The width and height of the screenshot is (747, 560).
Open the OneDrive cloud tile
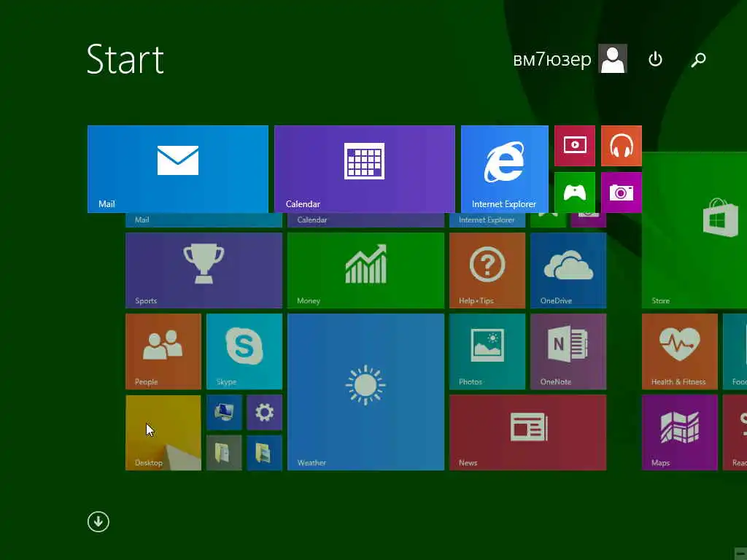(568, 271)
